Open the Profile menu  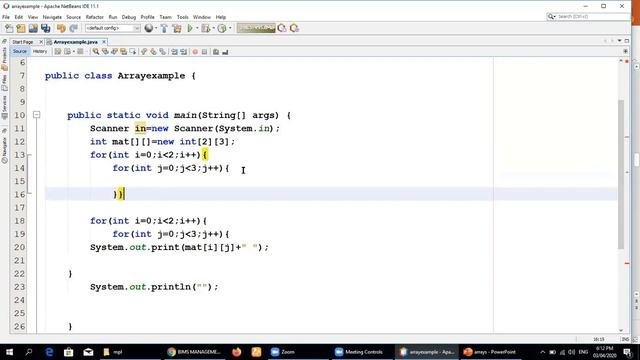pos(147,17)
